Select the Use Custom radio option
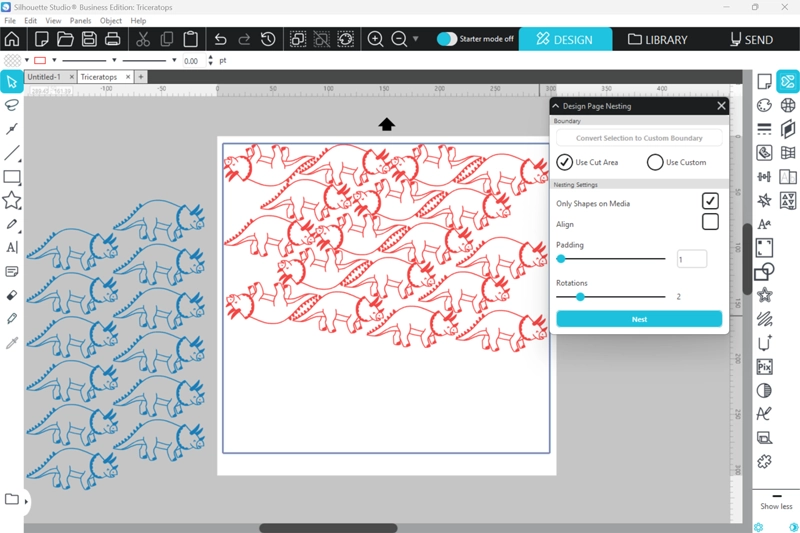 [x=656, y=162]
